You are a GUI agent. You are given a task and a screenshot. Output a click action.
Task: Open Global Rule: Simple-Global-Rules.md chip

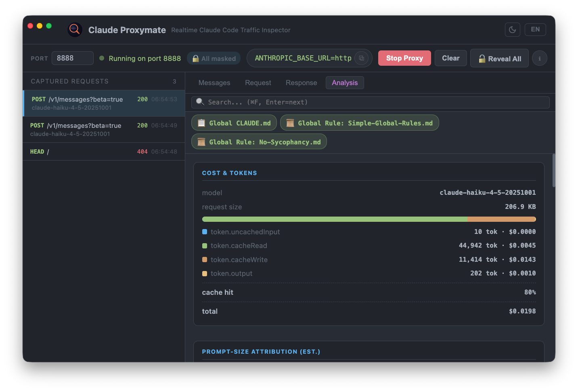359,123
